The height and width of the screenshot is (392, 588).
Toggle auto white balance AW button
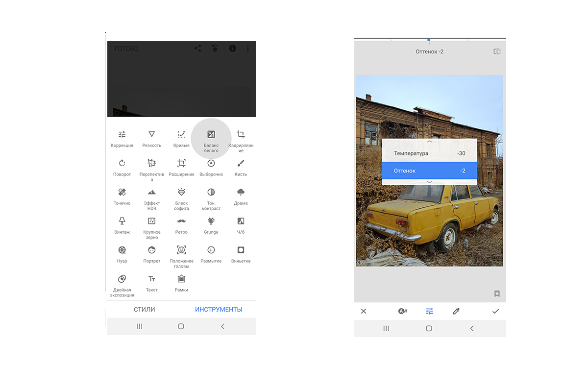tap(403, 311)
